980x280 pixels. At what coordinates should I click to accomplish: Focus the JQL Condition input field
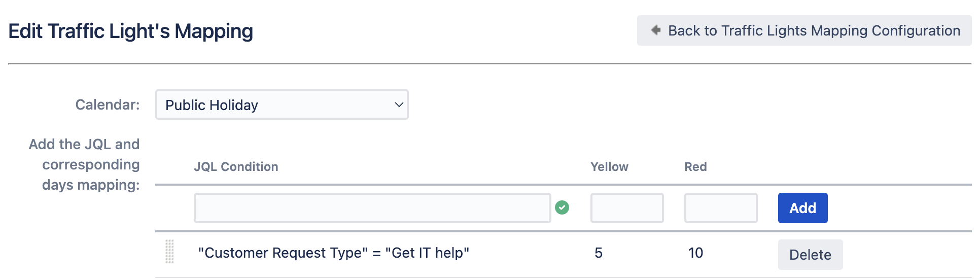point(372,208)
